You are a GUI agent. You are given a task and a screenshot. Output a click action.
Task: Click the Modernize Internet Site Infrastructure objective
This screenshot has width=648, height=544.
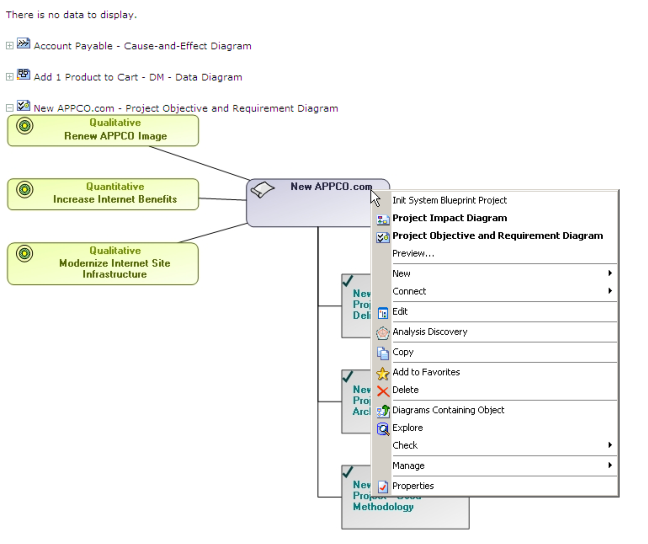pos(114,263)
